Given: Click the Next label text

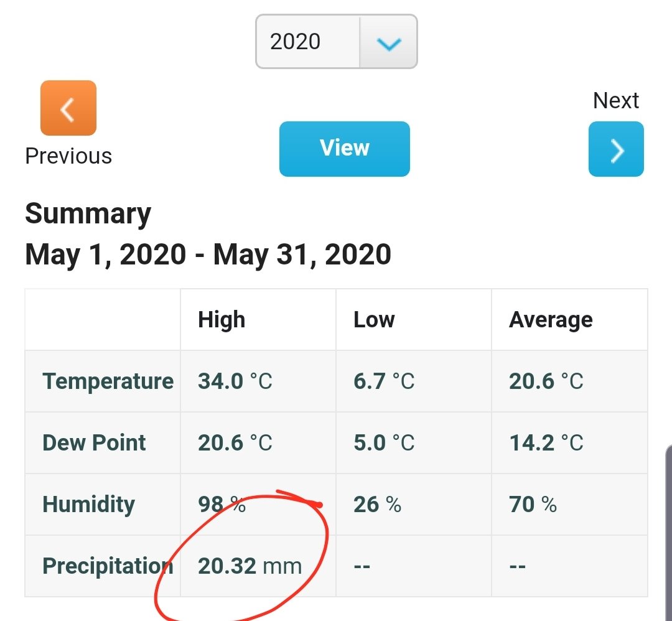Looking at the screenshot, I should 616,101.
